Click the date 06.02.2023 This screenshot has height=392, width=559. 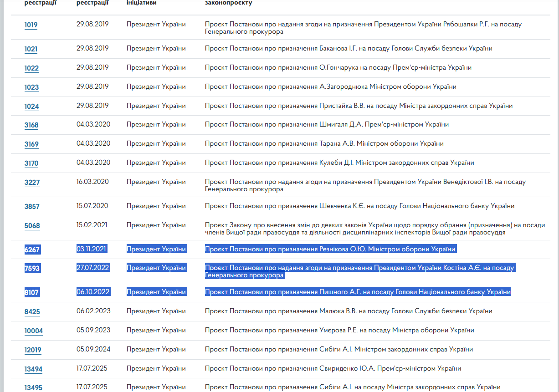click(93, 311)
